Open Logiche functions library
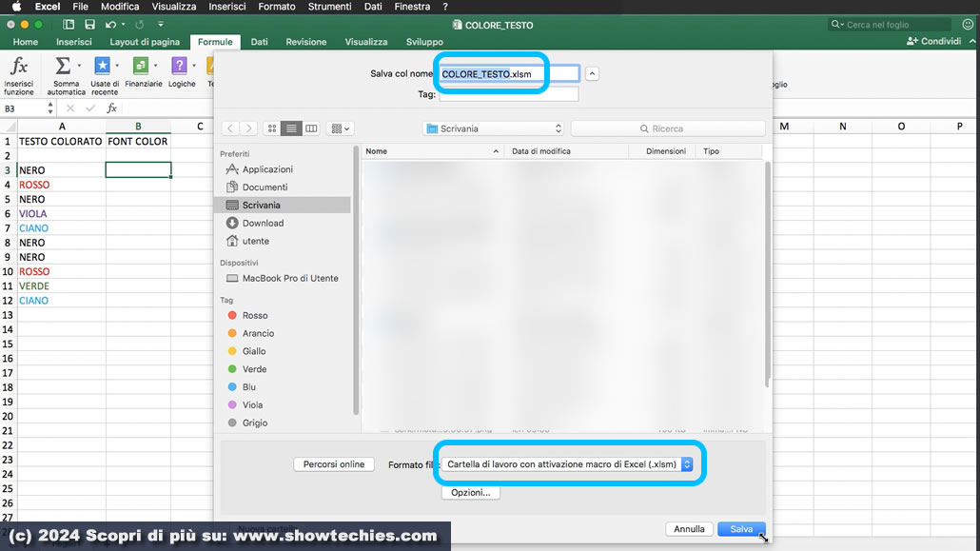This screenshot has width=980, height=551. [x=180, y=66]
